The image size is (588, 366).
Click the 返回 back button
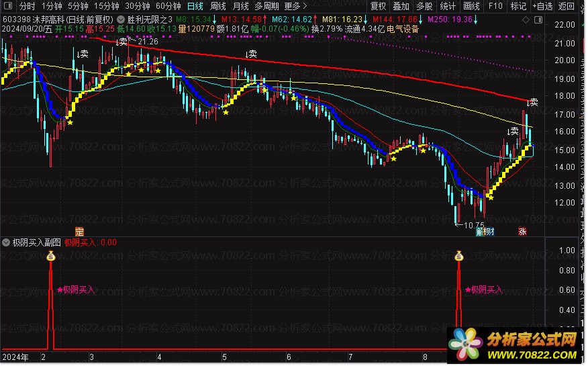click(x=566, y=6)
